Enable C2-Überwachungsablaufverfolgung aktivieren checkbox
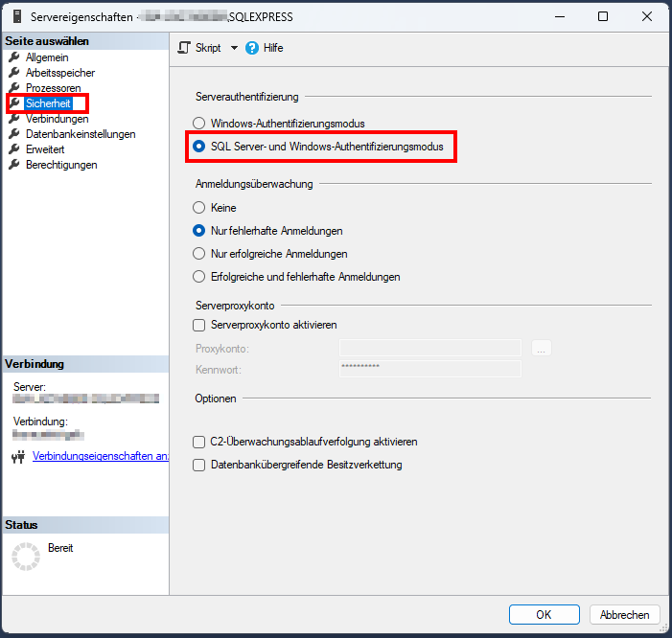This screenshot has height=638, width=672. point(198,442)
